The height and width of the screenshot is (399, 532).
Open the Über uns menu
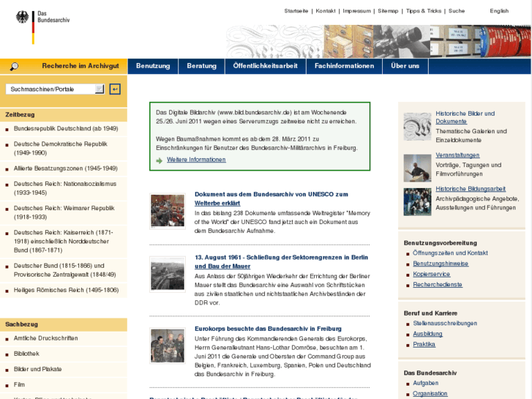[x=405, y=66]
